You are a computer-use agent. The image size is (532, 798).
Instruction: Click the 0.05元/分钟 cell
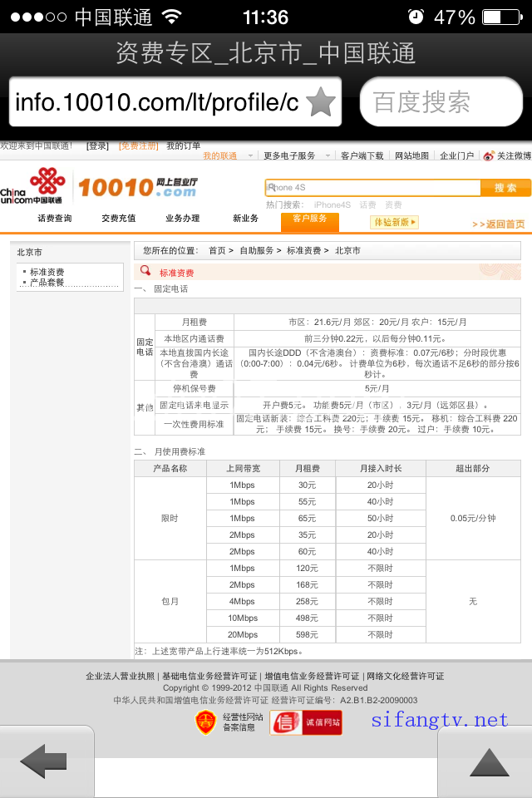(473, 518)
